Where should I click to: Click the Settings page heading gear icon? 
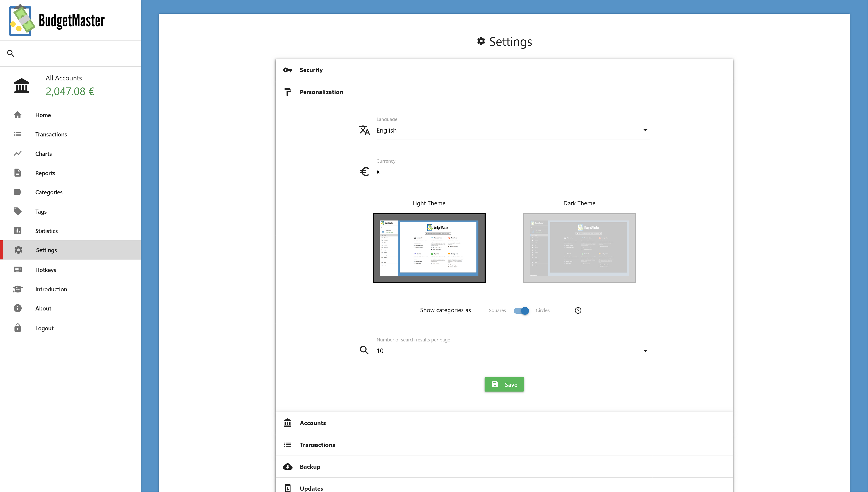tap(481, 41)
